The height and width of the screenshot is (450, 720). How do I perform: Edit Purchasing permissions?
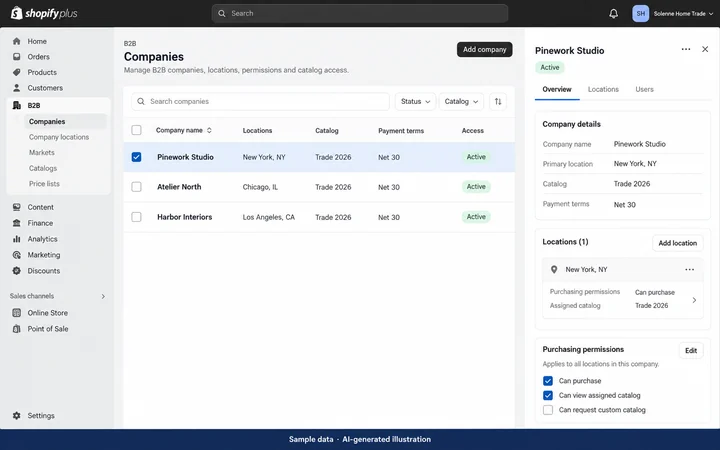691,351
